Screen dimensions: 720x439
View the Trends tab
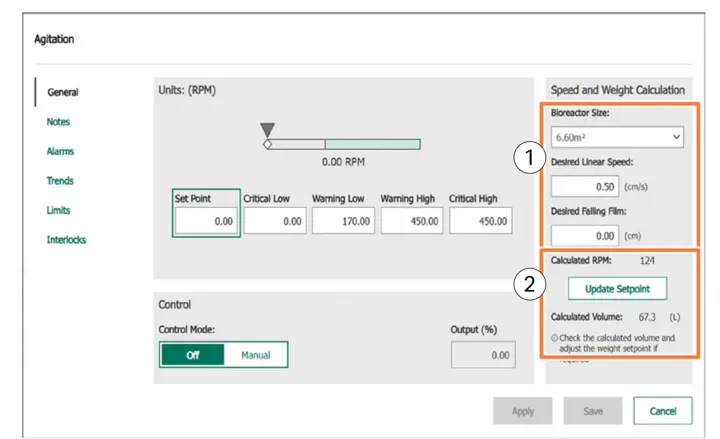(x=60, y=180)
